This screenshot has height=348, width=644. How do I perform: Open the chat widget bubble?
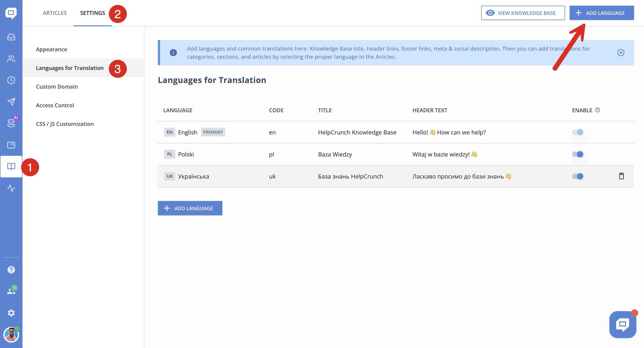coord(622,324)
